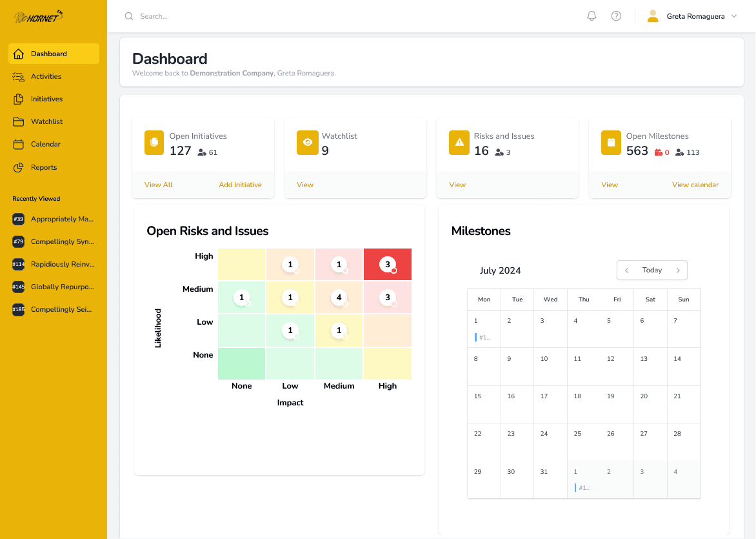The image size is (756, 539).
Task: Click the Open Milestones calendar icon
Action: (x=611, y=143)
